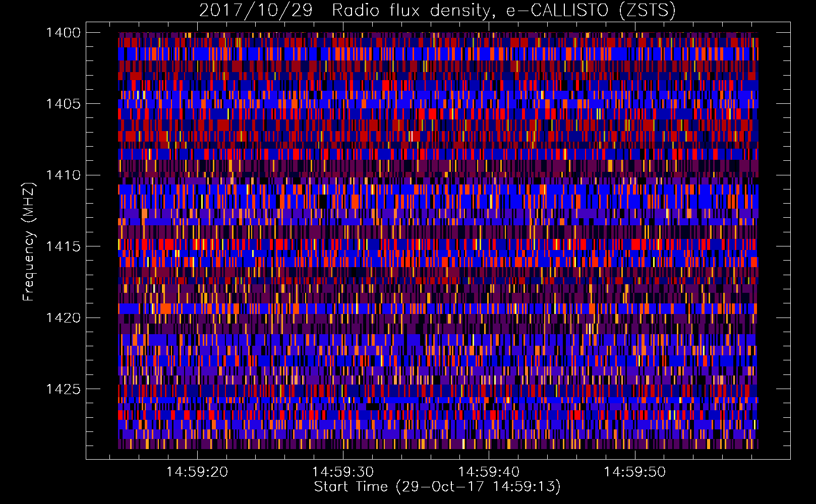
Task: Click the 14:59:50 time tick label
Action: tap(635, 472)
